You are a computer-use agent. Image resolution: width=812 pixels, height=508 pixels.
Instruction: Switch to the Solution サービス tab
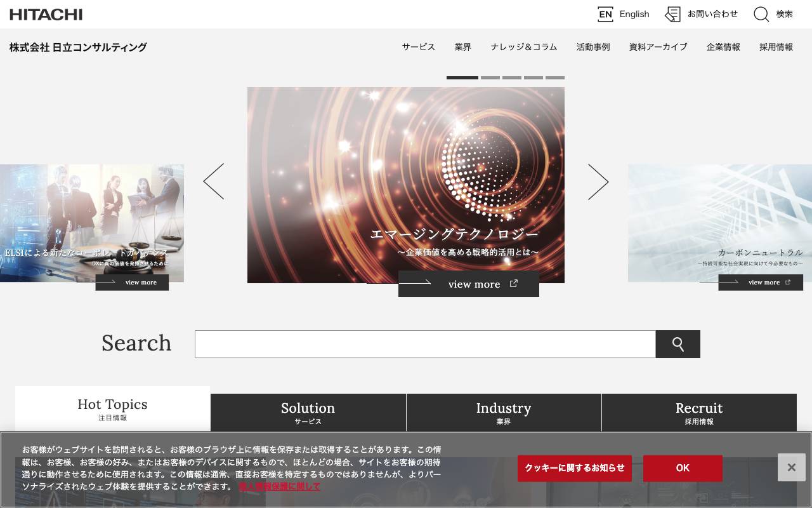[308, 413]
